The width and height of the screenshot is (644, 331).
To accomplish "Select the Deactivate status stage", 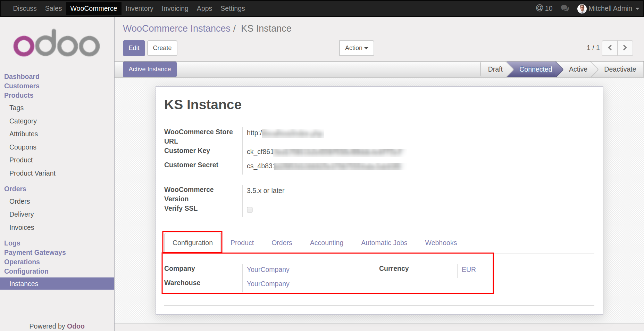I will (620, 69).
